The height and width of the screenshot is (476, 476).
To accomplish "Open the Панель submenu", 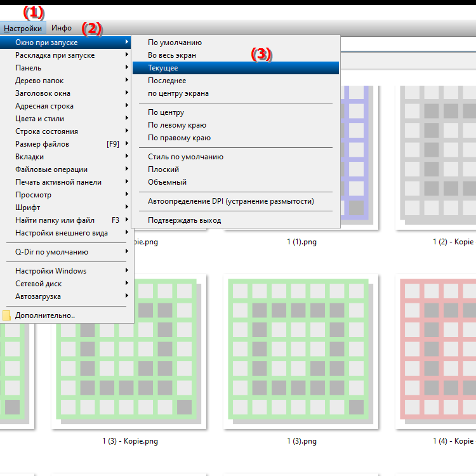I will (x=65, y=68).
